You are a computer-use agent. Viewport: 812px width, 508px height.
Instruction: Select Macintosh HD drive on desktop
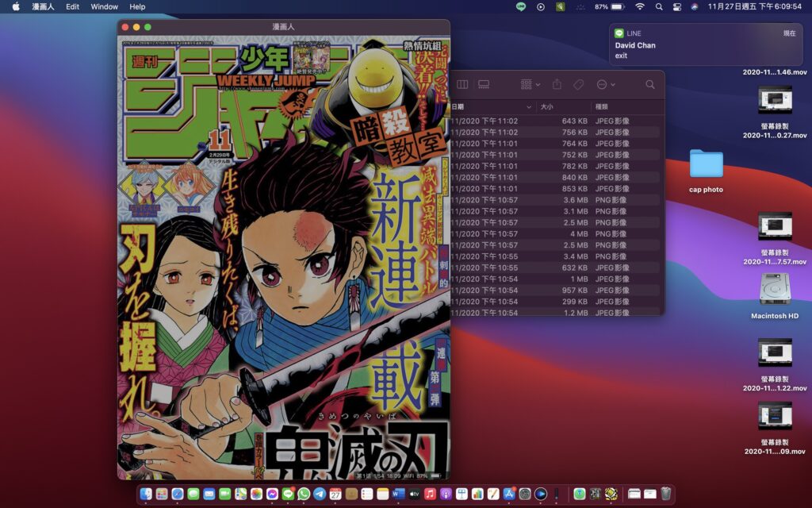pos(775,295)
